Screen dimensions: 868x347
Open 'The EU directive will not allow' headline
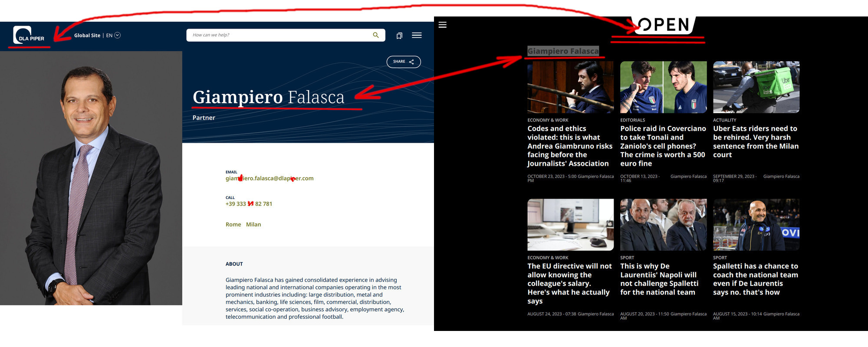coord(570,284)
